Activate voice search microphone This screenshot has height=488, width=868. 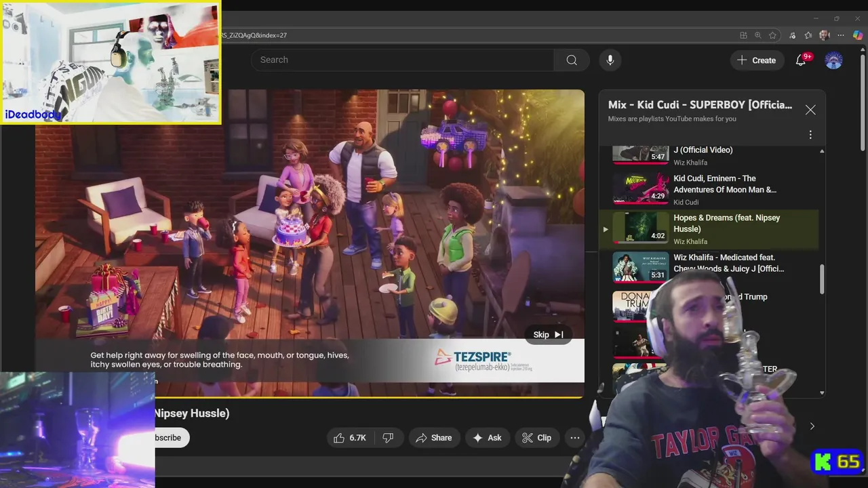tap(610, 60)
